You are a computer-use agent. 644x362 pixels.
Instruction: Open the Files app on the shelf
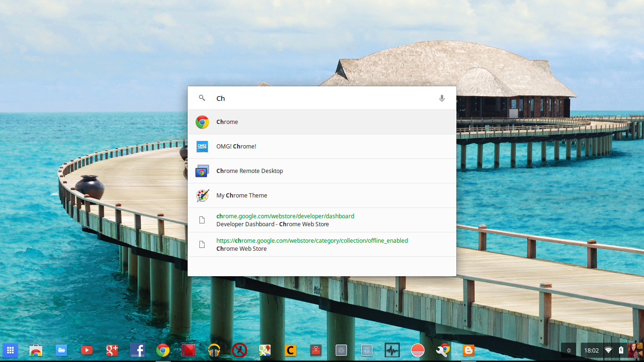(x=61, y=350)
